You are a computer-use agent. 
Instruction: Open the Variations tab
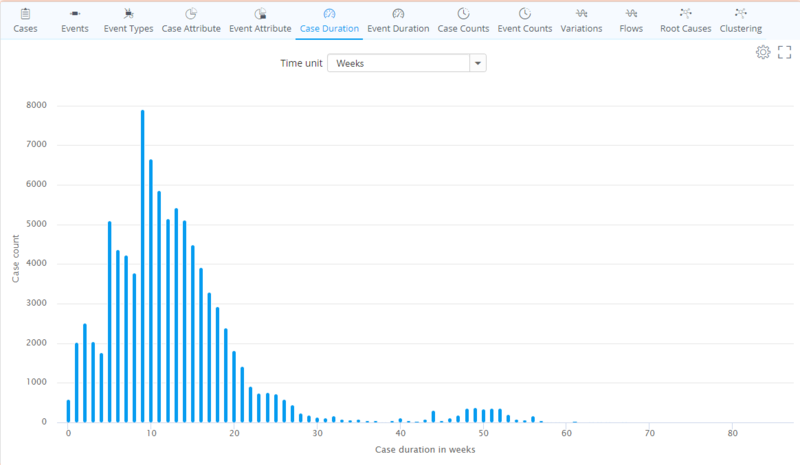[x=582, y=29]
